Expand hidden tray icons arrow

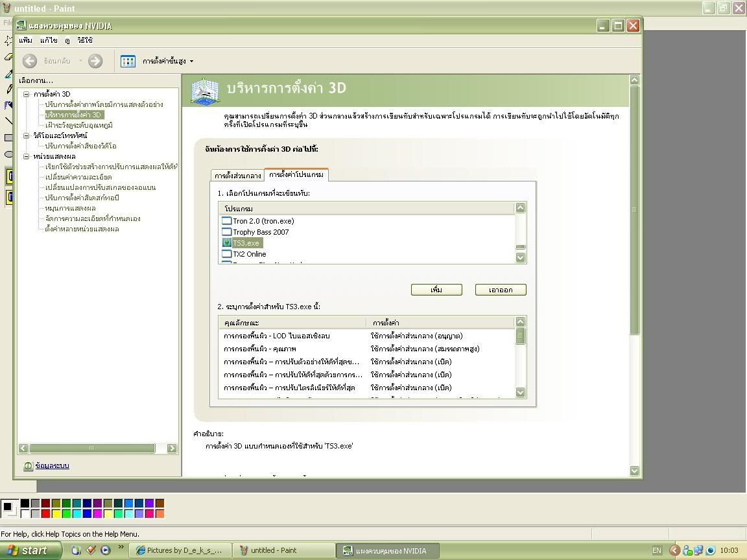pos(674,550)
